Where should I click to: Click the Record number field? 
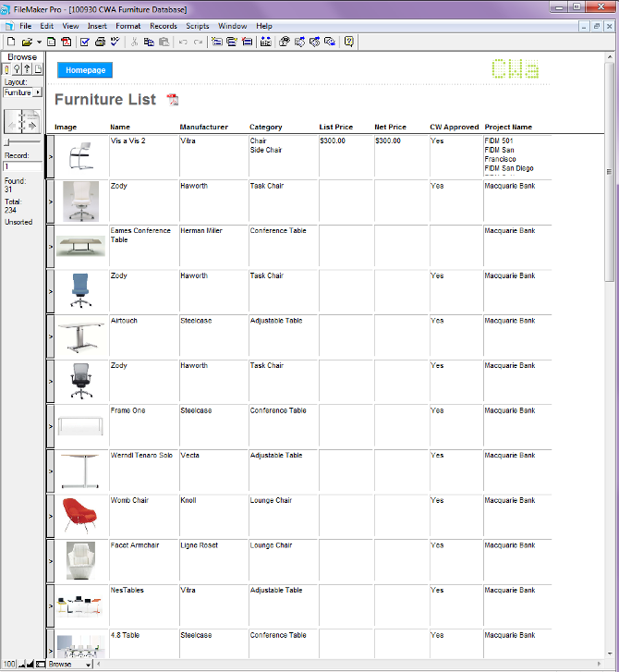pos(22,166)
